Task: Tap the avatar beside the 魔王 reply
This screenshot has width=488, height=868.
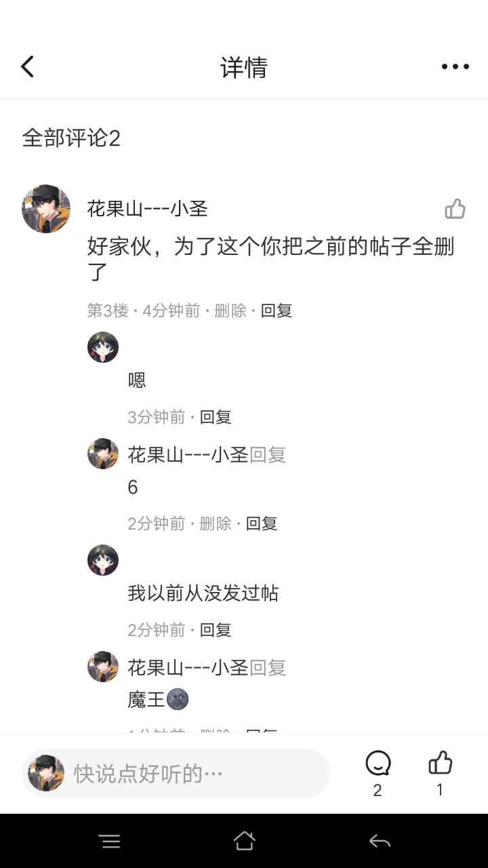Action: [x=103, y=667]
